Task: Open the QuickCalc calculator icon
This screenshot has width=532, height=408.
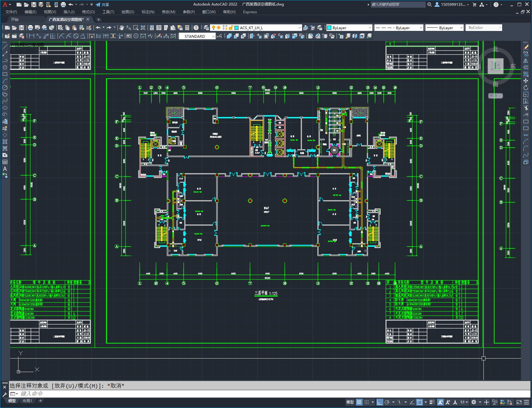Action: pyautogui.click(x=187, y=28)
